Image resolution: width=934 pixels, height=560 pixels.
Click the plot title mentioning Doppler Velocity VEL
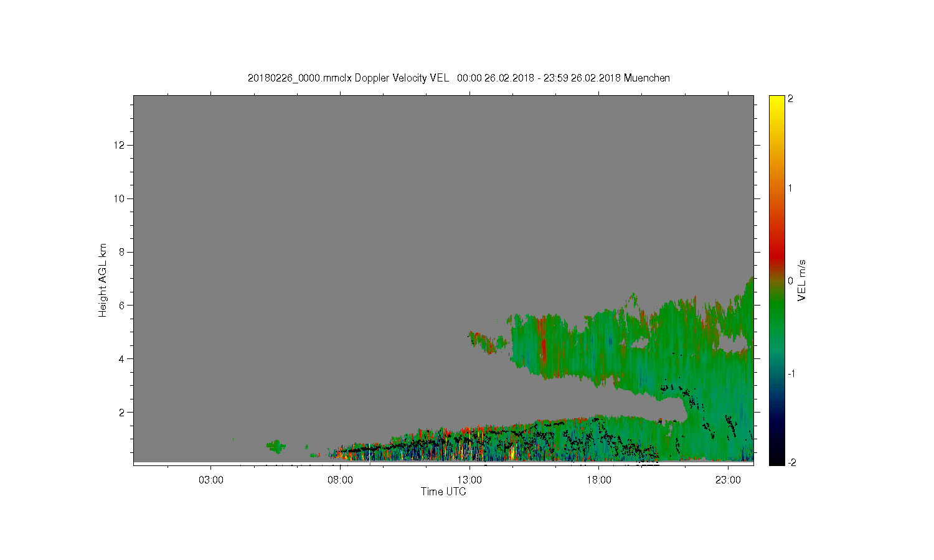[x=459, y=78]
